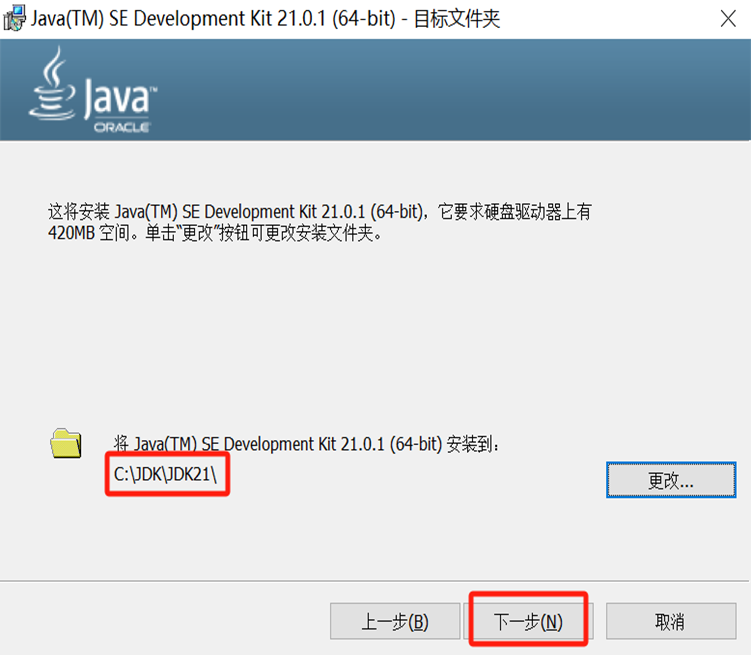Click the 420MB disk space requirement text
This screenshot has height=655, width=751.
319,222
